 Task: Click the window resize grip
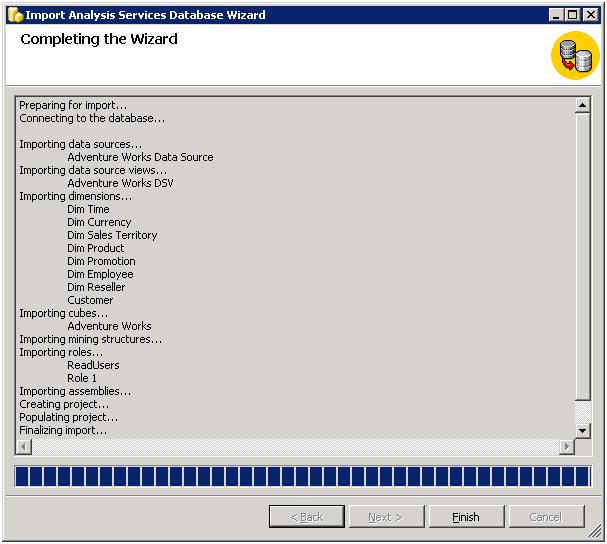point(595,532)
